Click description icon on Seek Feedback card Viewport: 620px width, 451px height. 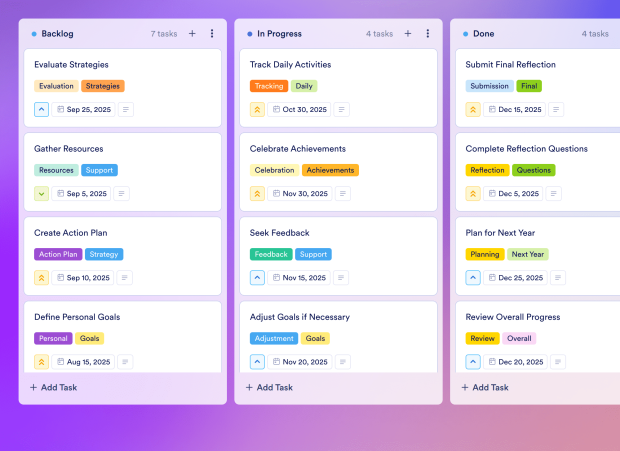coord(341,277)
